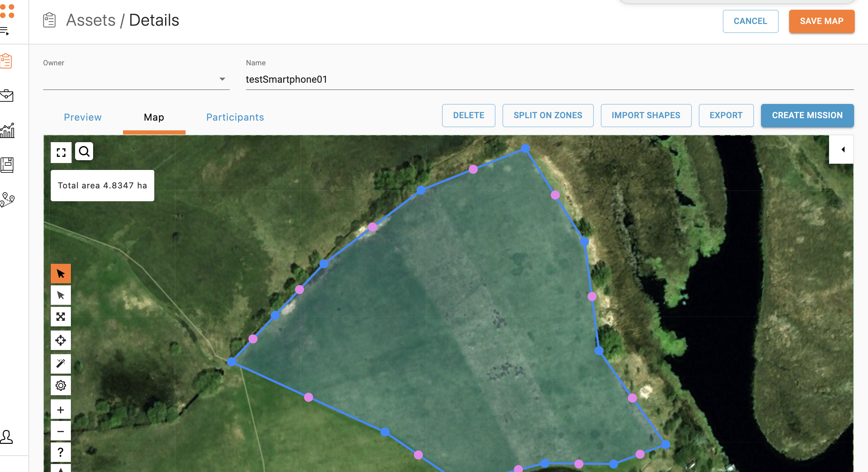
Task: Select the black arrow select tool
Action: (x=61, y=274)
